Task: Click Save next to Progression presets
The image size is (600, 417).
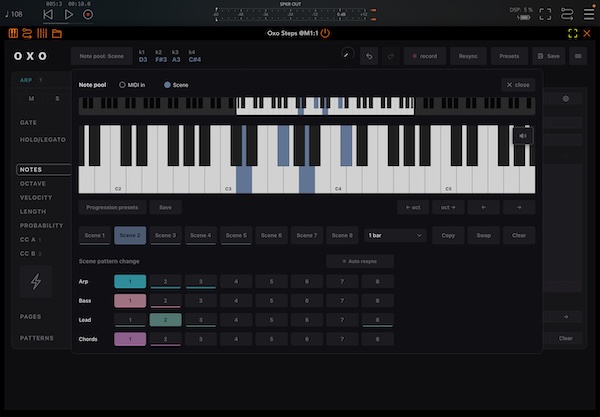Action: coord(165,207)
